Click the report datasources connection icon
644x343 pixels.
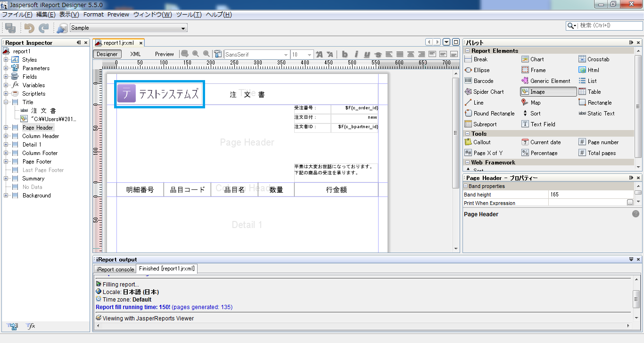pos(62,28)
